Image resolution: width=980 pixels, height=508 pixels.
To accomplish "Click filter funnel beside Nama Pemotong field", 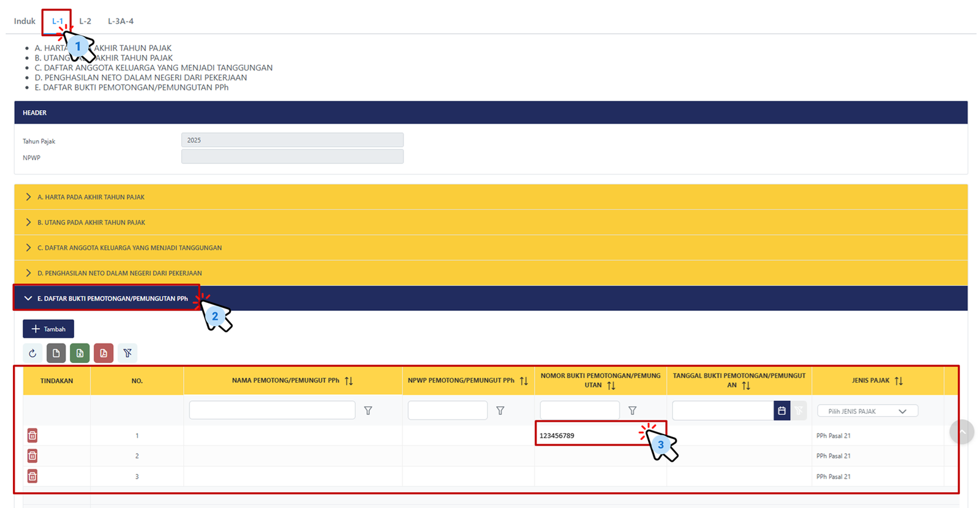I will [368, 411].
